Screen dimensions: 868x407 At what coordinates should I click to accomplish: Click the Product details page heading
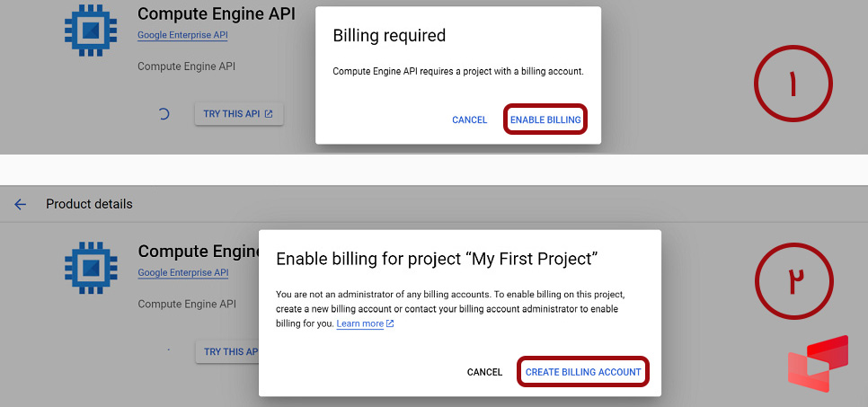pyautogui.click(x=89, y=204)
